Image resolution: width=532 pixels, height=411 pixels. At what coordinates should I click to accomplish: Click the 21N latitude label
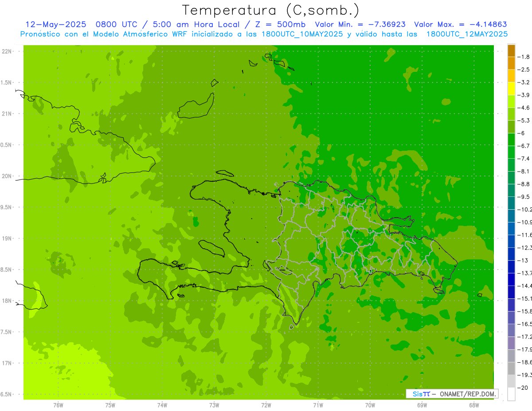pyautogui.click(x=7, y=114)
